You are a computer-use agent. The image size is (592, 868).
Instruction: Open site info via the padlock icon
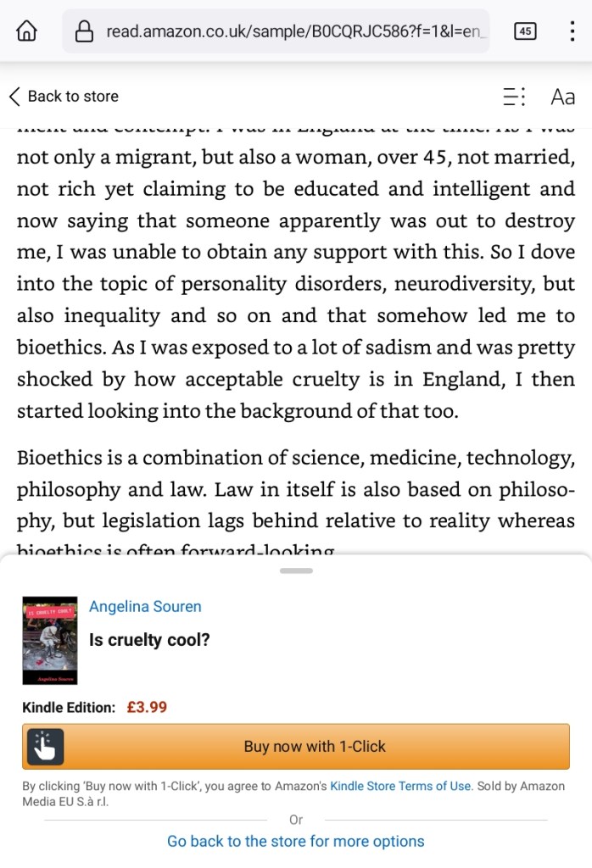tap(84, 32)
